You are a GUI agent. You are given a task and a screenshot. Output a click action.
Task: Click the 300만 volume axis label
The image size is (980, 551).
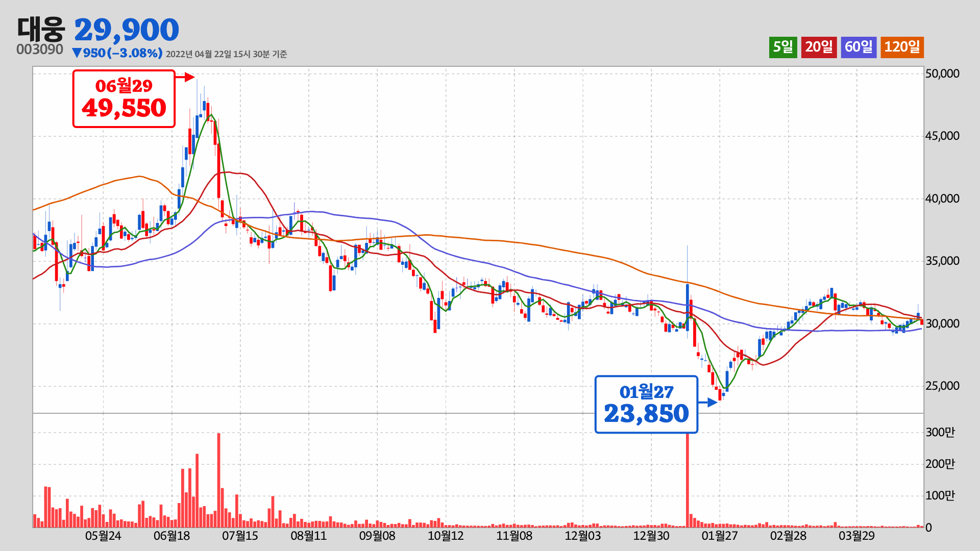[940, 433]
